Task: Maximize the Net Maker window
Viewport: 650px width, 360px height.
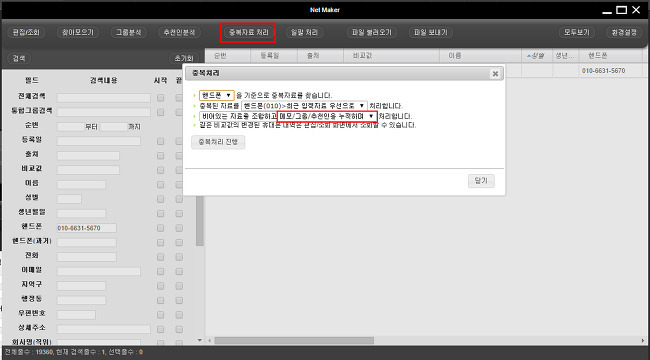Action: (621, 10)
